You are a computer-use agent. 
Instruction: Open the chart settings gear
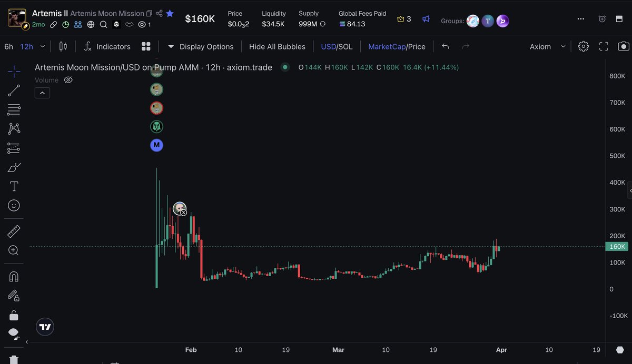(583, 46)
